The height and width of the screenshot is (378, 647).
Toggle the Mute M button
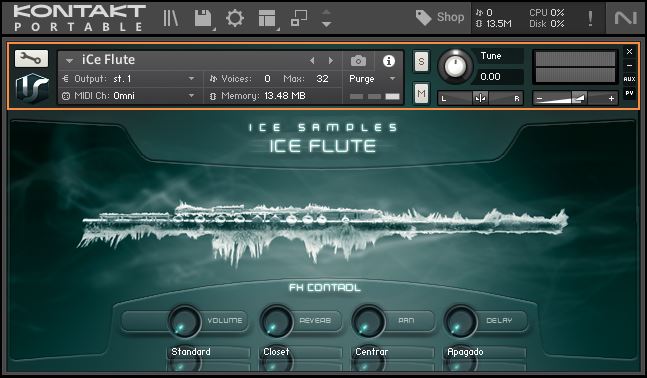421,94
